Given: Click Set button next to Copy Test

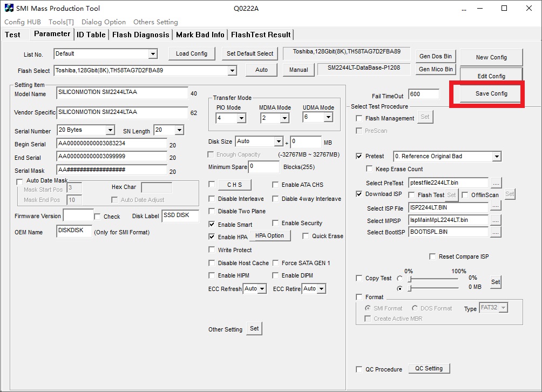Looking at the screenshot, I should 495,282.
